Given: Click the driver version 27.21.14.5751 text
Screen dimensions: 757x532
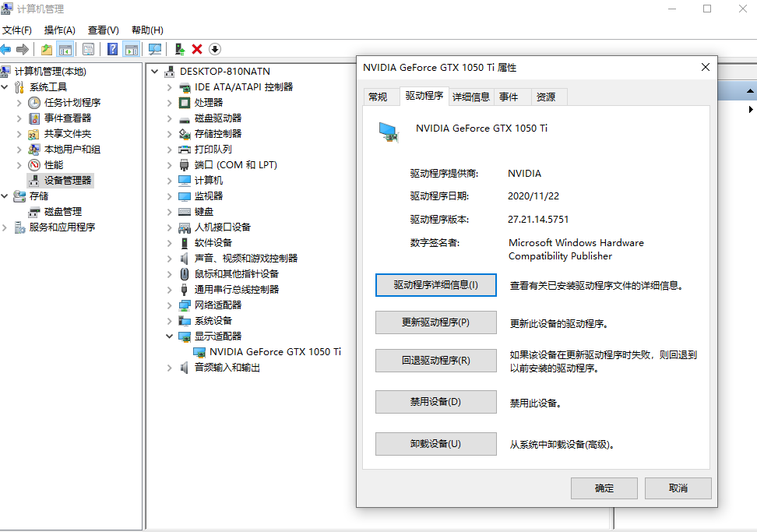Looking at the screenshot, I should pos(538,220).
